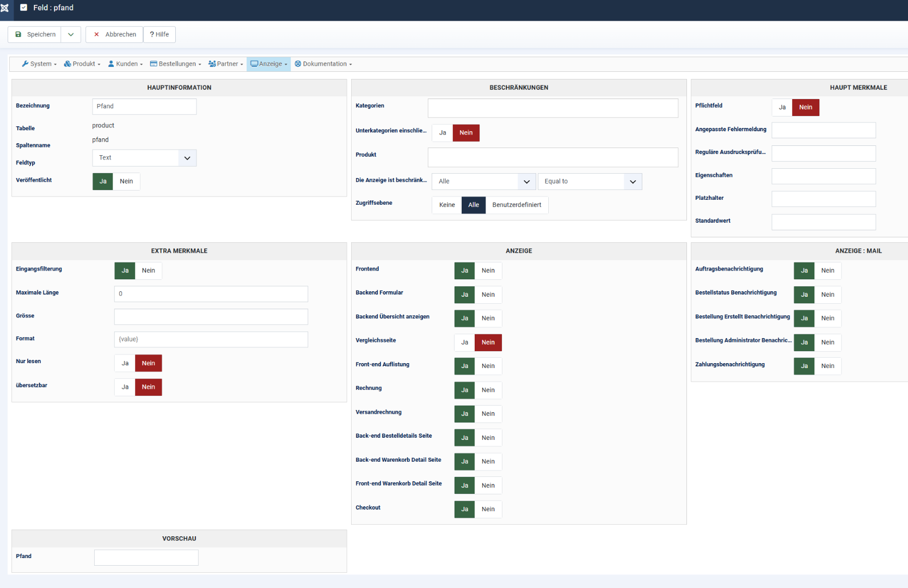
Task: Click the Maximale Länge input field
Action: 211,294
